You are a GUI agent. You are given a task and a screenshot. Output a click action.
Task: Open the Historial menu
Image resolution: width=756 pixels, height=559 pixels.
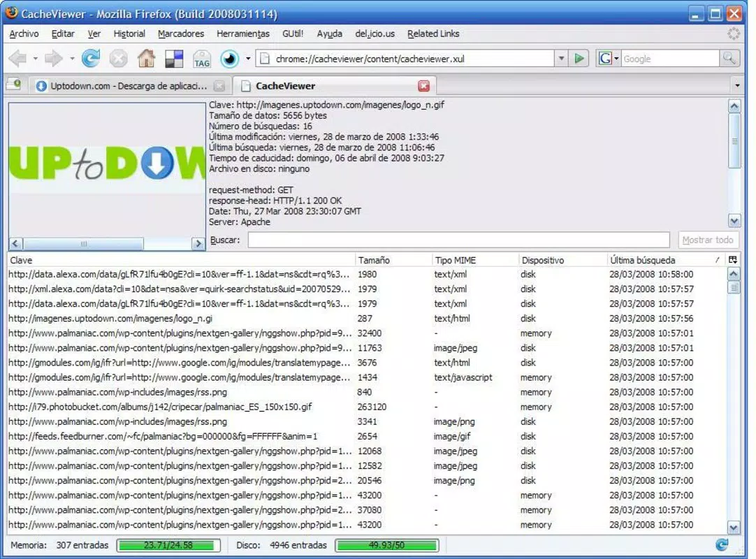(129, 34)
